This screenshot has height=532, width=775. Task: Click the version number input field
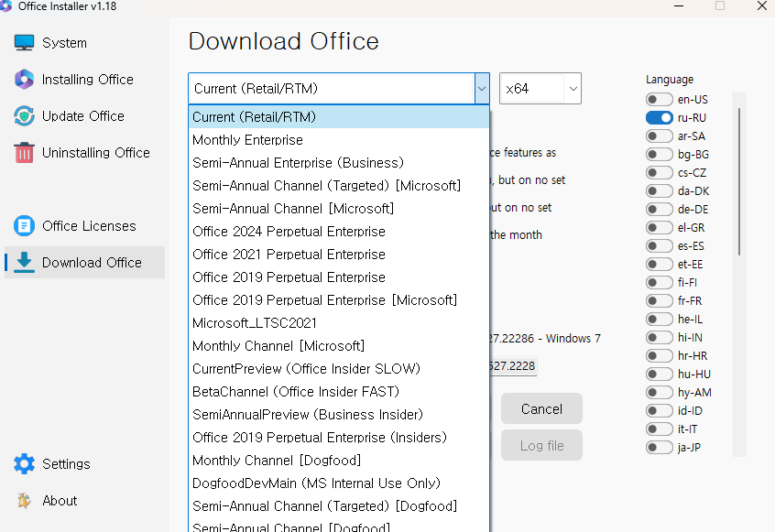513,366
